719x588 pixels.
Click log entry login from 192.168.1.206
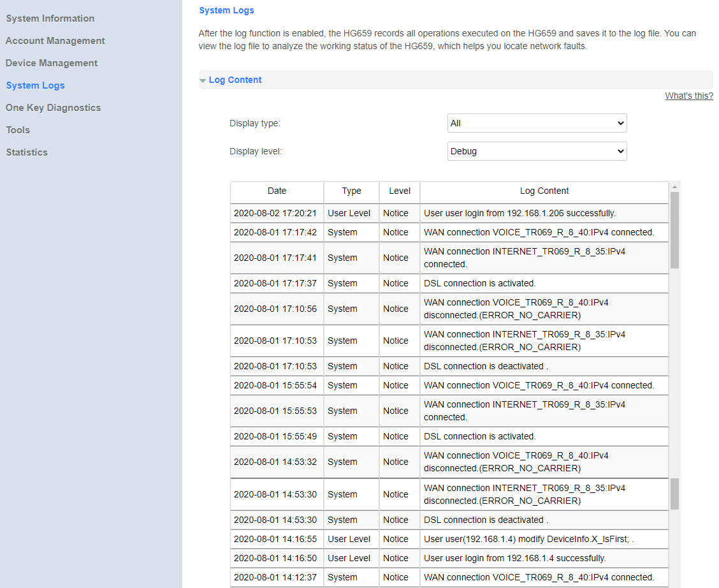[544, 213]
